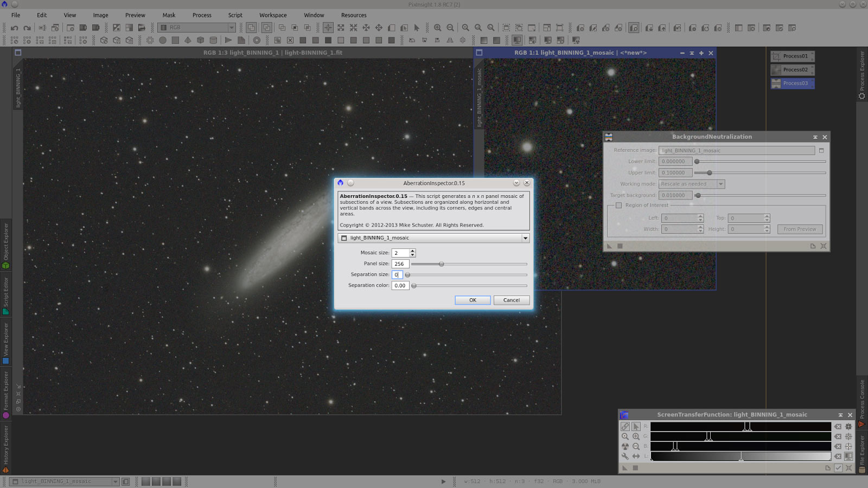The width and height of the screenshot is (868, 488).
Task: Click the STF wrench settings icon
Action: (626, 457)
